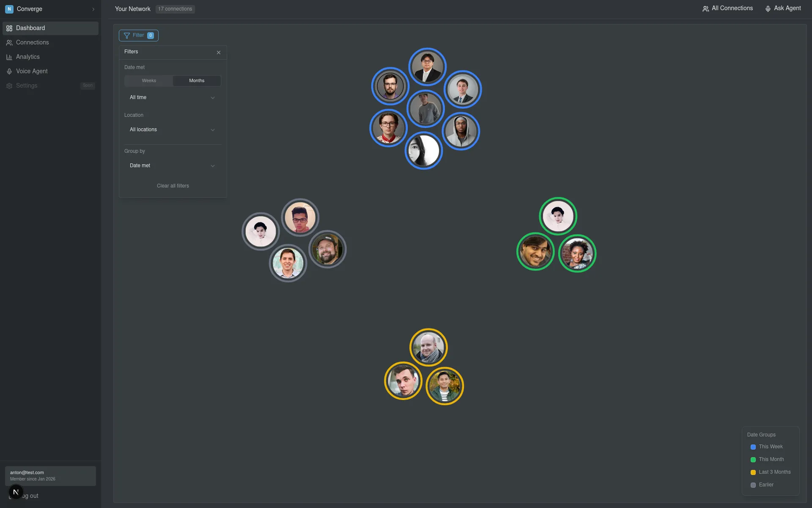Click the Converge logo icon
This screenshot has height=508, width=812.
(x=9, y=9)
